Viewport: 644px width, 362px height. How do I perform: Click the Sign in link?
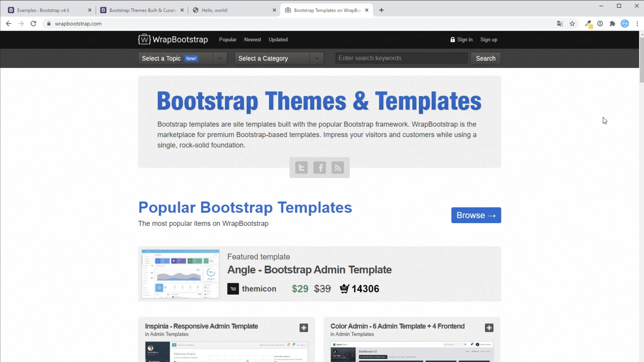465,40
